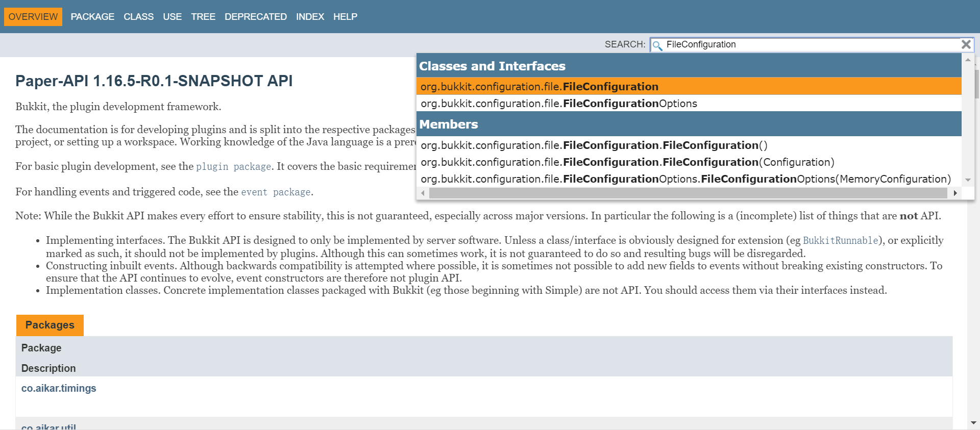The height and width of the screenshot is (430, 980).
Task: Click the magnifying glass search icon
Action: [657, 45]
